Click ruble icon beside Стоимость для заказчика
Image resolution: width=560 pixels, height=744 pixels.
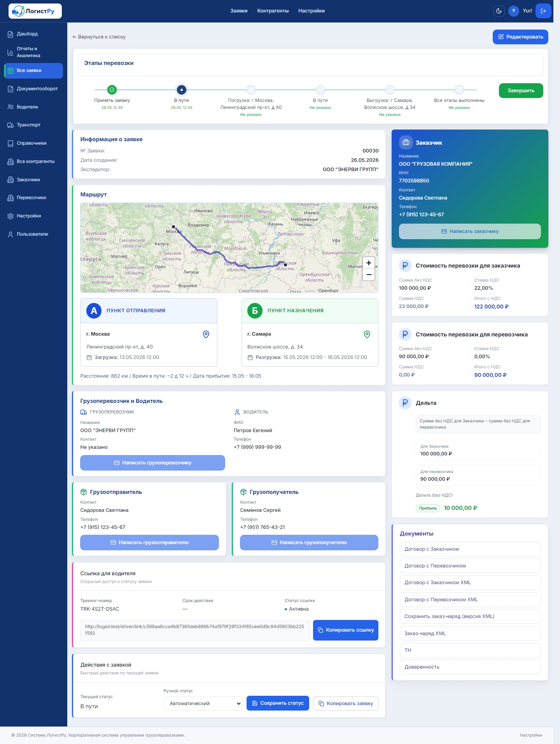pyautogui.click(x=405, y=266)
